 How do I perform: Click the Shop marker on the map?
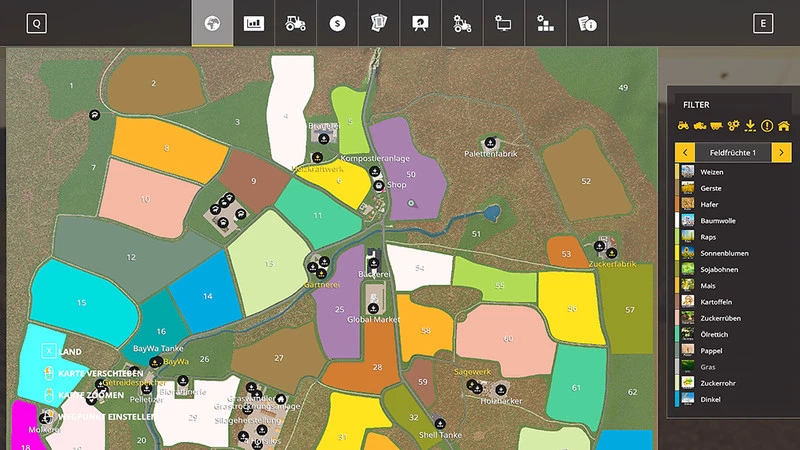click(x=377, y=185)
